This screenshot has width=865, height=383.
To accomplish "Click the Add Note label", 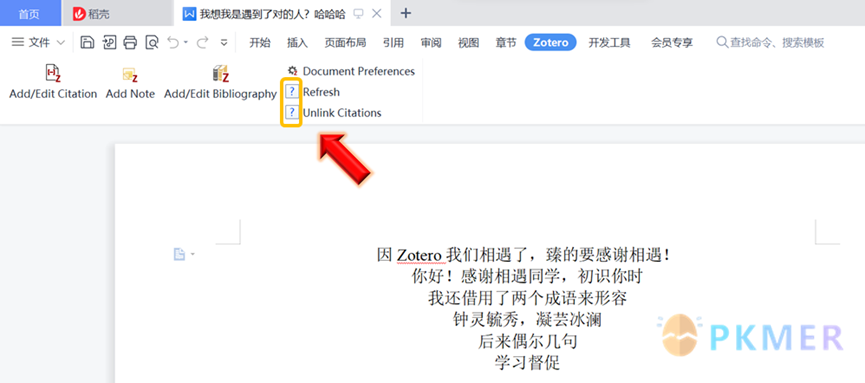I will click(x=130, y=94).
